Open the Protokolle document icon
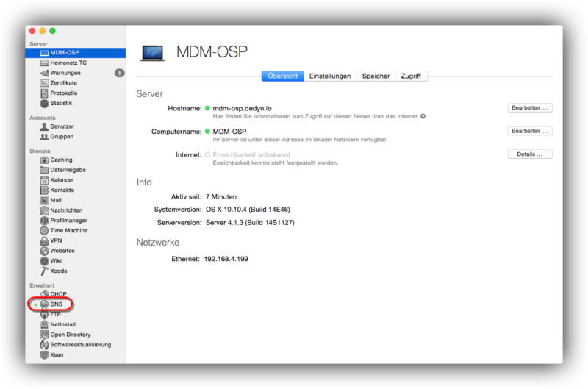Screen dimensions: 588x389 [44, 93]
